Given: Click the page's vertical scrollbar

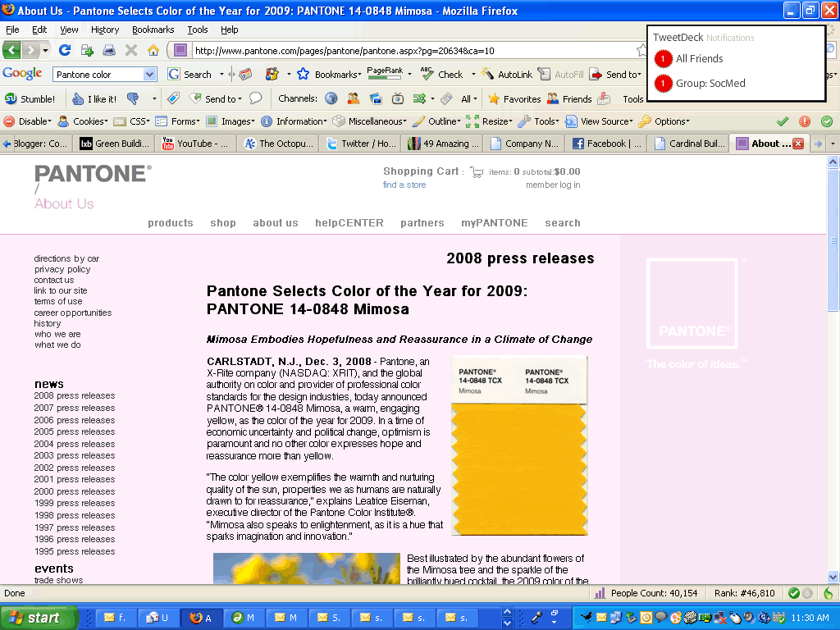Looking at the screenshot, I should pyautogui.click(x=833, y=370).
